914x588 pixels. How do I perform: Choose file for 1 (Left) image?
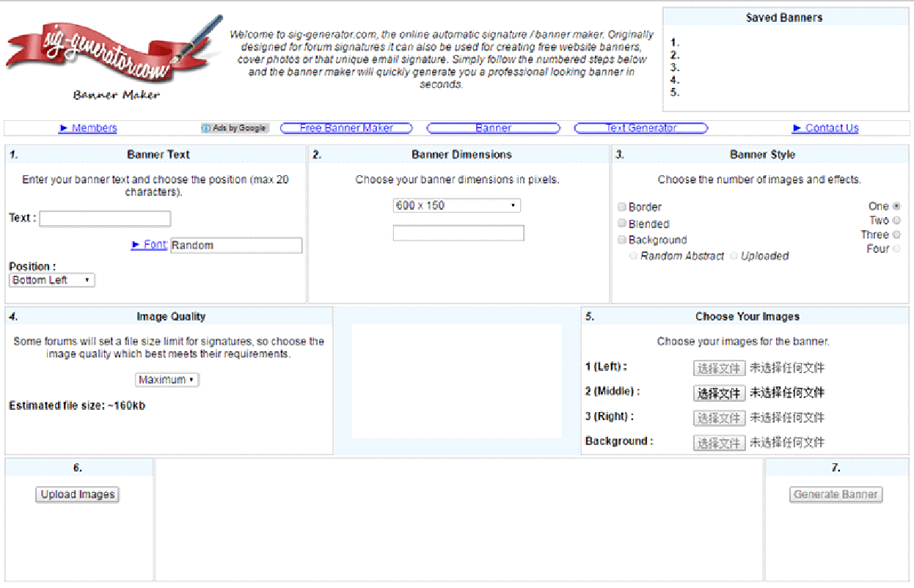pos(719,368)
